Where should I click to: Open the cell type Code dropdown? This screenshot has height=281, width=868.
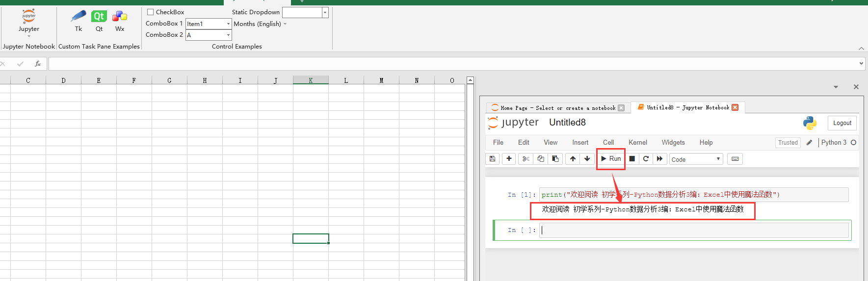point(696,159)
